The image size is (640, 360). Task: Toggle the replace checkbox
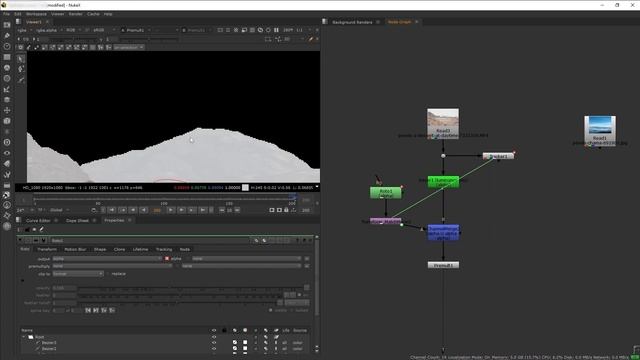pyautogui.click(x=108, y=274)
